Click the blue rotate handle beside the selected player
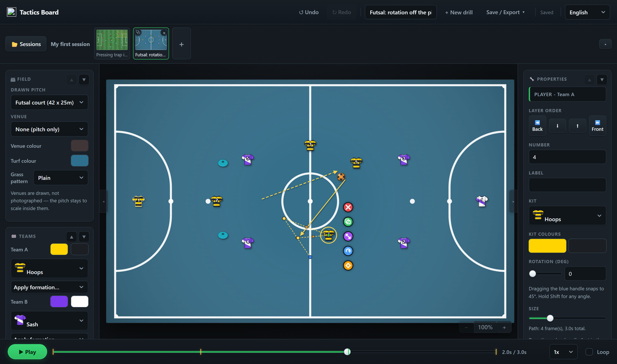Screen dimensions: 617x364 click(348, 251)
